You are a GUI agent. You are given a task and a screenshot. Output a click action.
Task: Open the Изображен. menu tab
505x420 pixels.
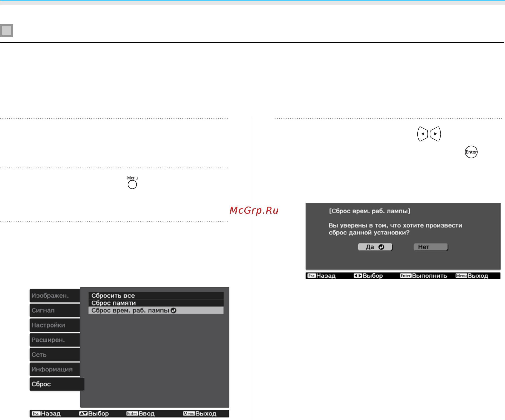pos(55,296)
